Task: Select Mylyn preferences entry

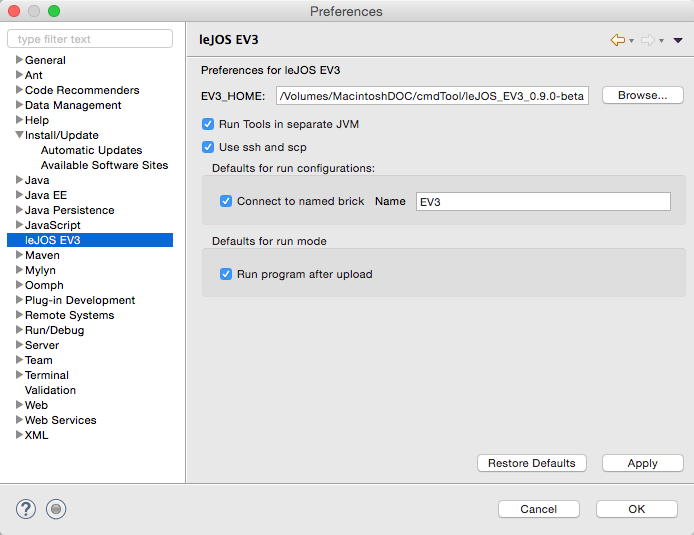Action: click(x=40, y=270)
